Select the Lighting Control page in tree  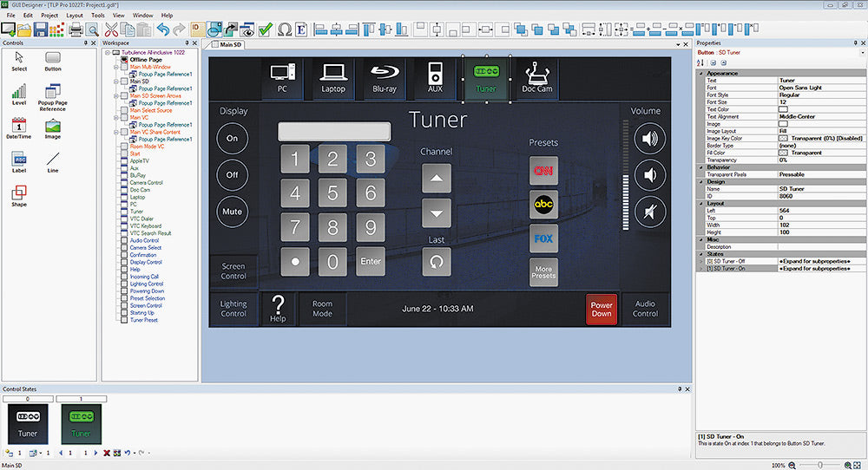pyautogui.click(x=147, y=284)
